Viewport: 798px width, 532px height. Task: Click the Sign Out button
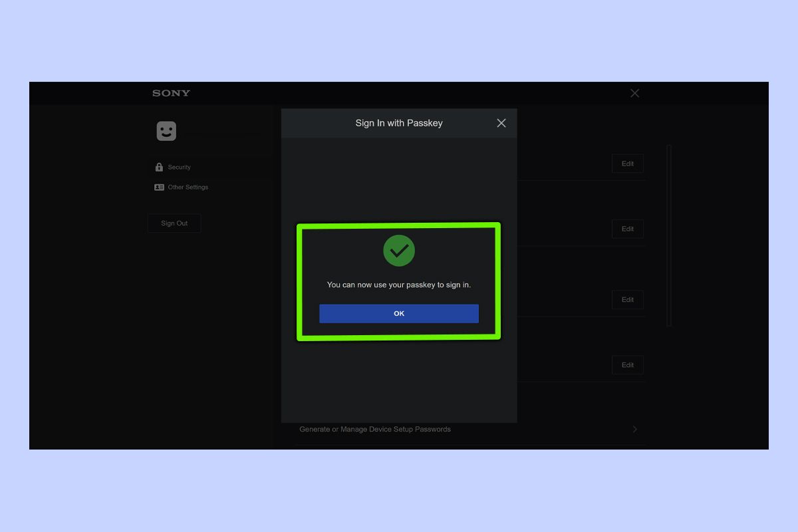point(174,223)
